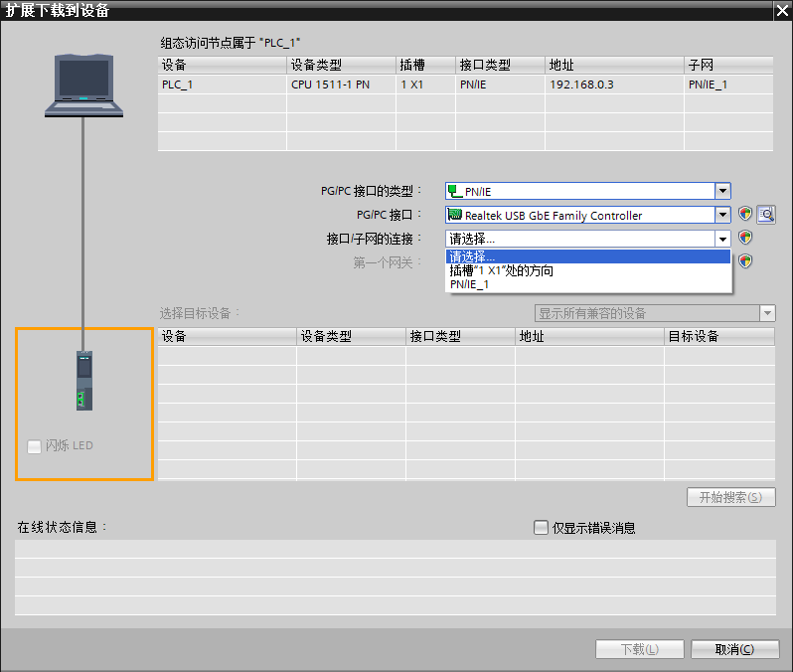
Task: Click shield icon next to PG/PC interface
Action: 745,214
